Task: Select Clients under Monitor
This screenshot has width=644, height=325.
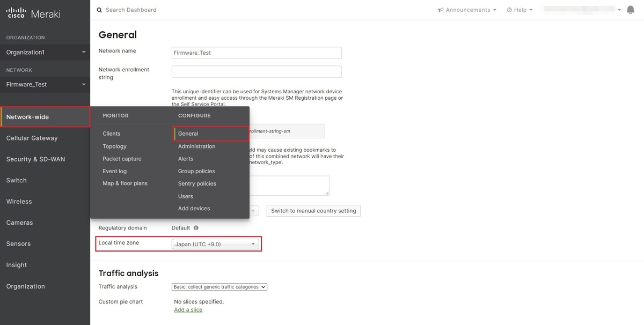Action: pos(111,133)
